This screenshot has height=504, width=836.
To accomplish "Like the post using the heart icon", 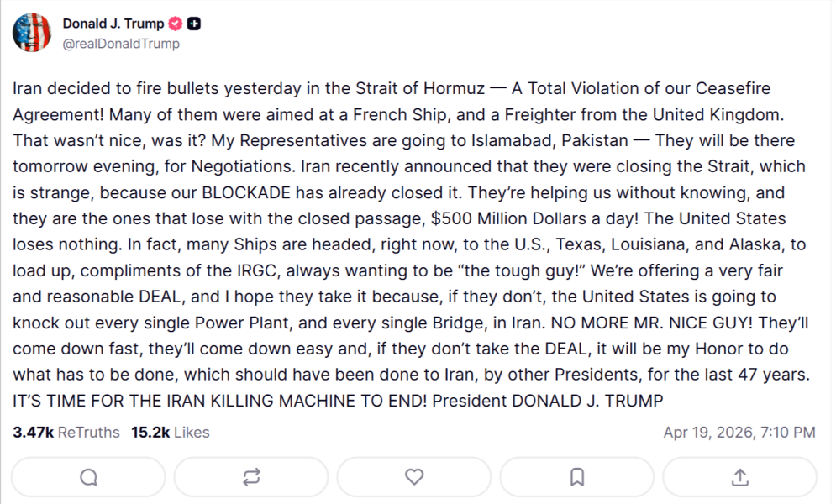I will click(x=414, y=477).
